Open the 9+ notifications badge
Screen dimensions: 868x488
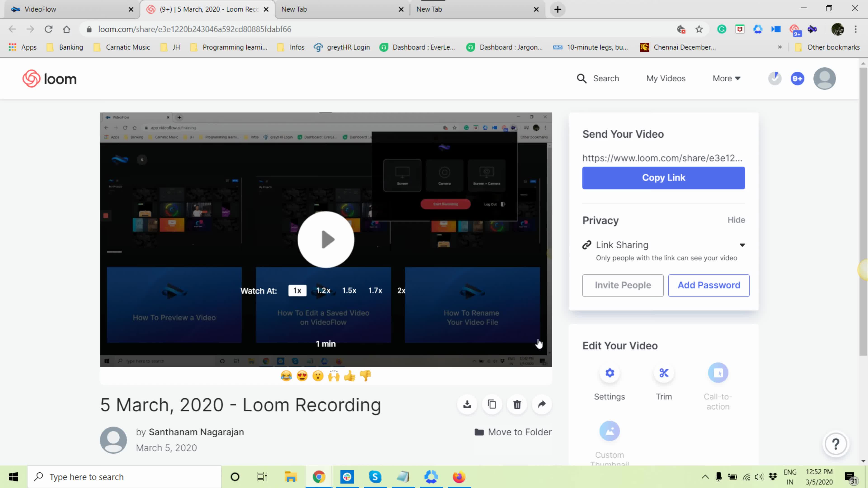(x=797, y=79)
